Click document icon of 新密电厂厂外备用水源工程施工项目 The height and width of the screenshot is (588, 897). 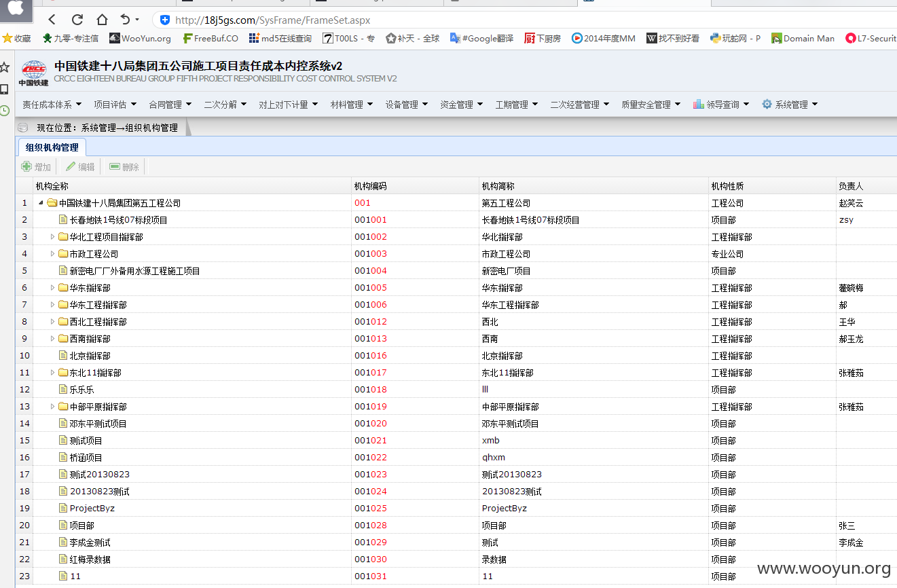coord(63,271)
